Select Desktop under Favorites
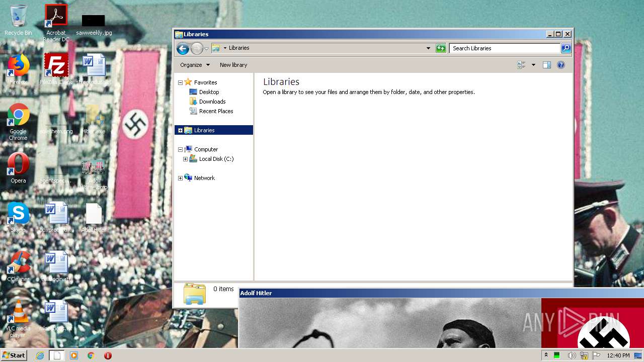This screenshot has width=644, height=362. point(204,92)
